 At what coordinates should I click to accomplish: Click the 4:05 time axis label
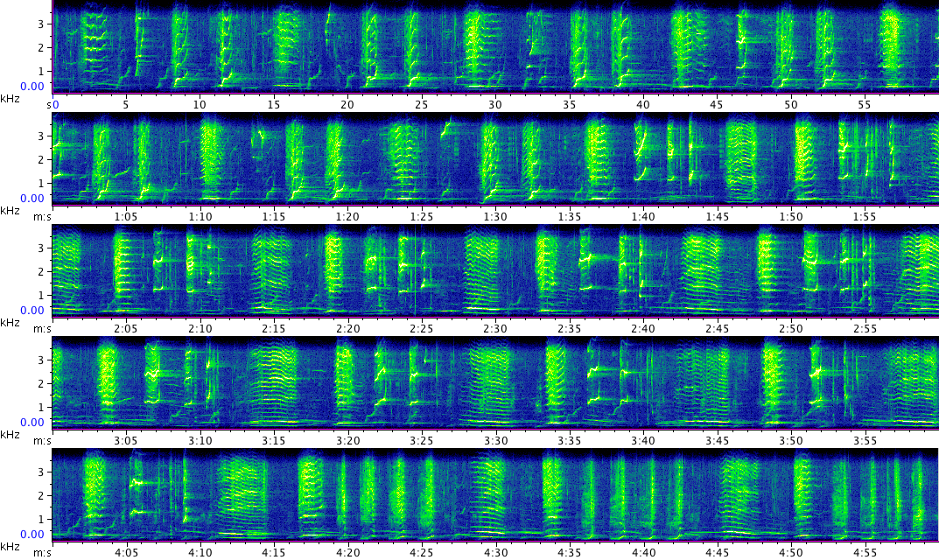tap(126, 552)
